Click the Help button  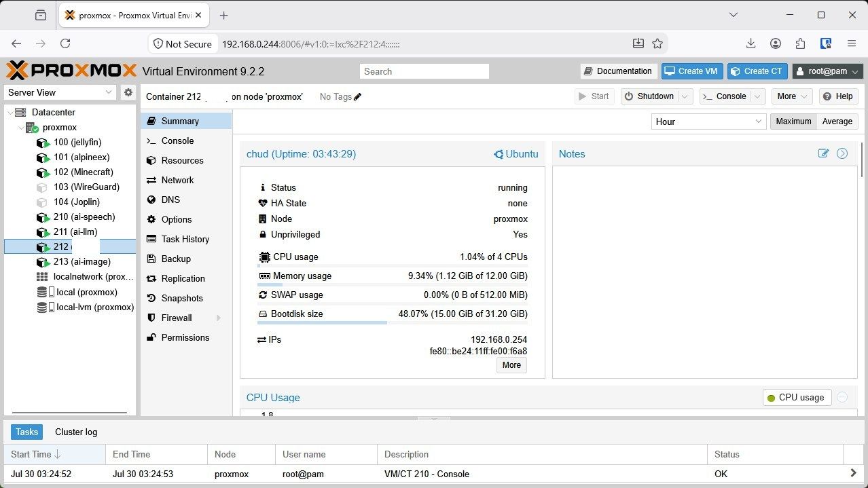point(838,96)
